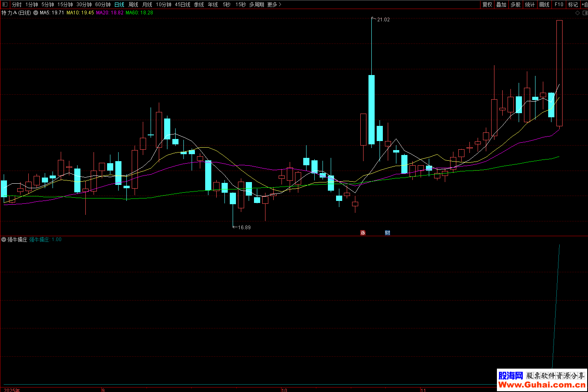
Task: Switch to 多股 multi-stock view
Action: coord(515,5)
